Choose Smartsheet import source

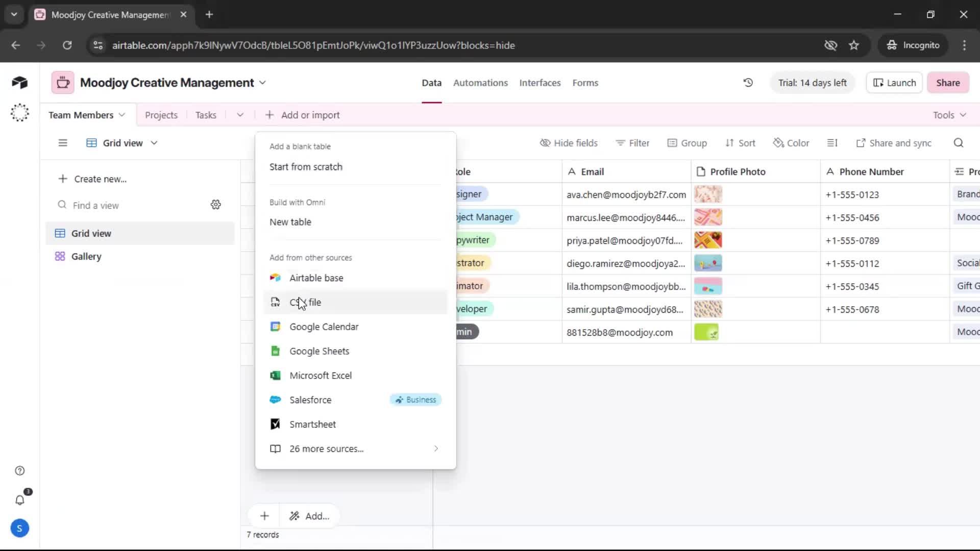(x=356, y=424)
